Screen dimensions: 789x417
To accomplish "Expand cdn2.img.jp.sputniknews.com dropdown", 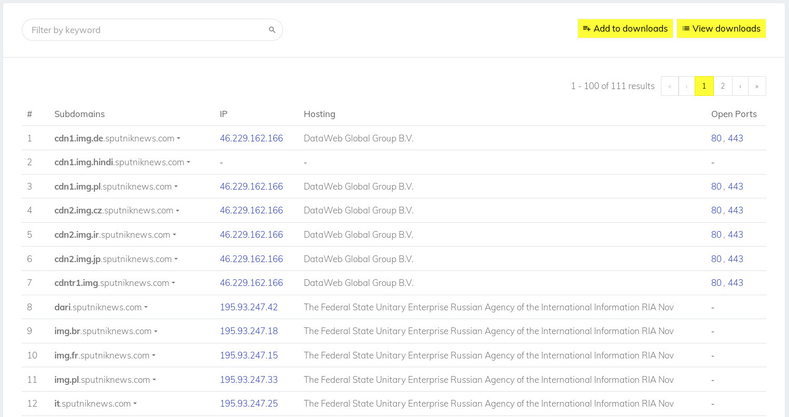I will (176, 259).
